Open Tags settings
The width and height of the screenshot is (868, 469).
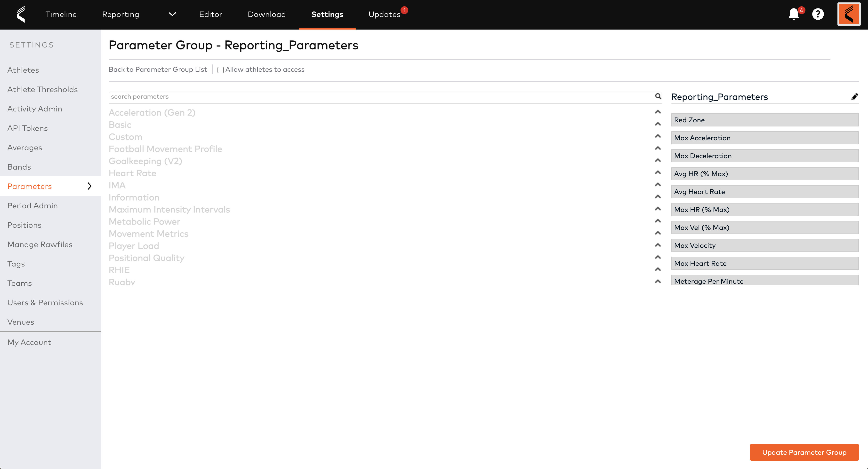pos(16,264)
